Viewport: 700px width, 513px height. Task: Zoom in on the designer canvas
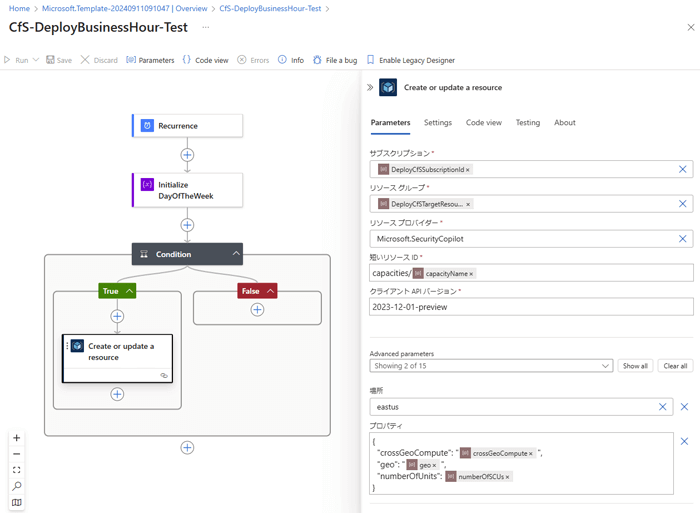click(x=17, y=438)
